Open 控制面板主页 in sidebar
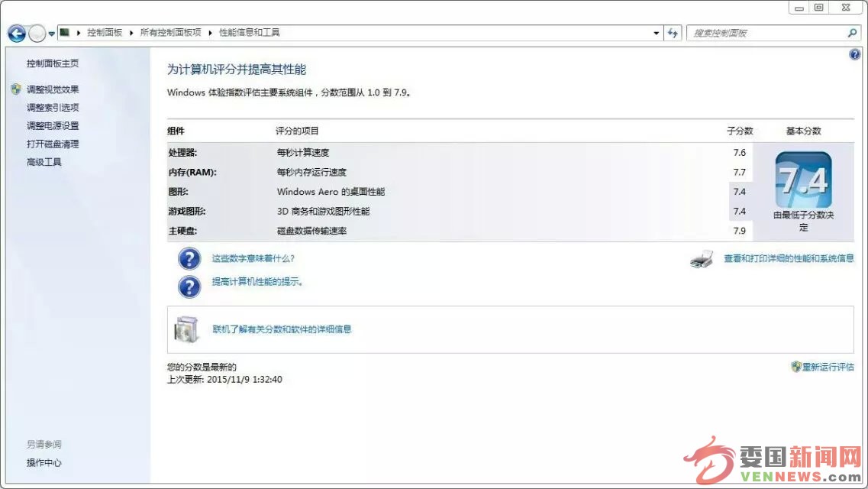 53,63
